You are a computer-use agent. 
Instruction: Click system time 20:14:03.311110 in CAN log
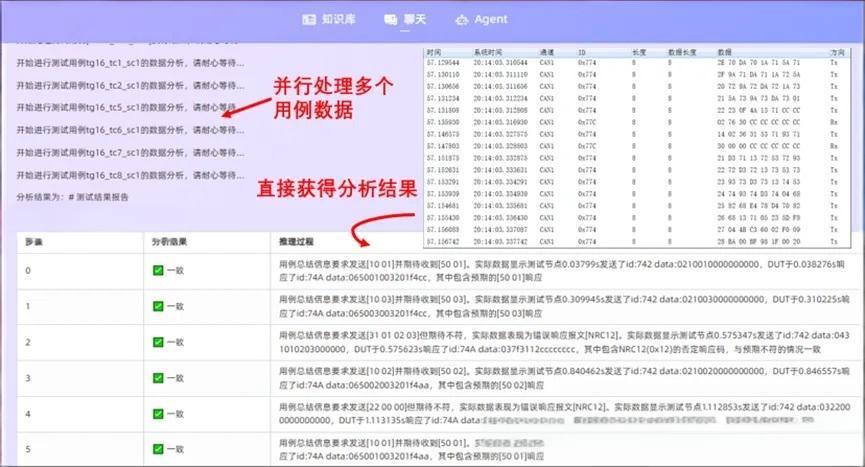pos(500,74)
